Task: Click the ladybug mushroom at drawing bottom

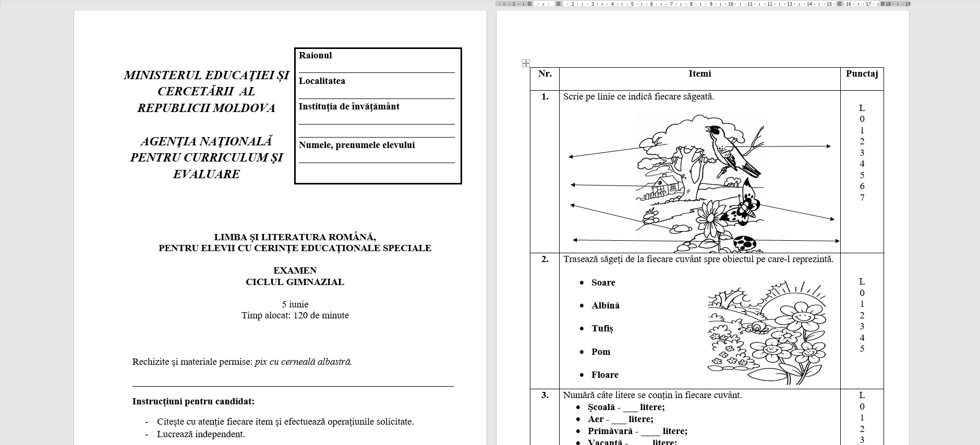Action: tap(744, 243)
